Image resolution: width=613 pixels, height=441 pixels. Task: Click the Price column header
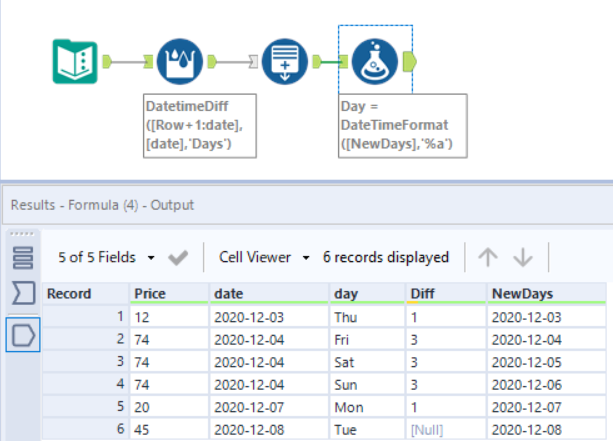(x=169, y=294)
